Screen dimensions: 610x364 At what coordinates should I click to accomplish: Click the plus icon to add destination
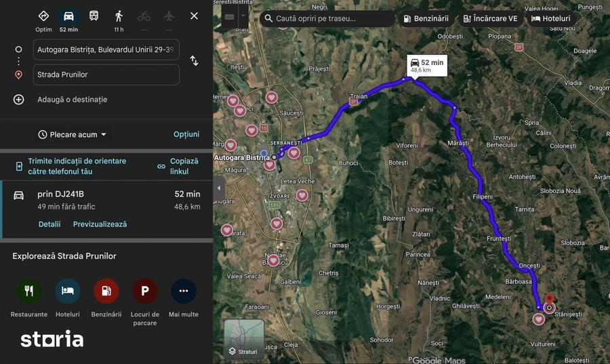(x=19, y=100)
